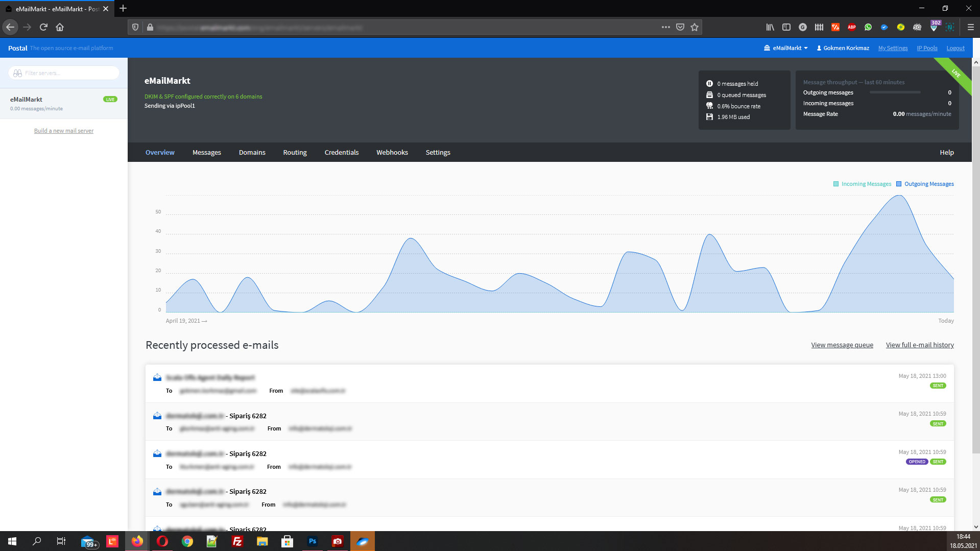Select eMailMarkt server in sidebar
The height and width of the screenshot is (551, 980).
pyautogui.click(x=64, y=104)
